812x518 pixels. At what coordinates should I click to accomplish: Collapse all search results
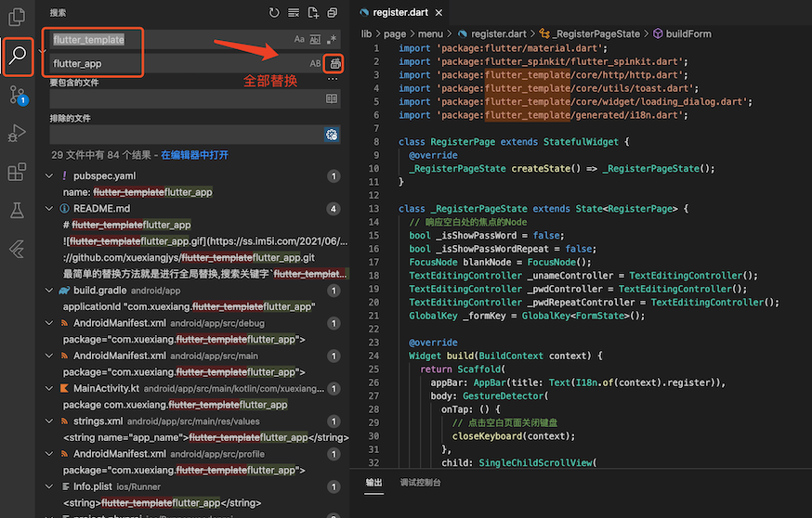click(x=333, y=12)
